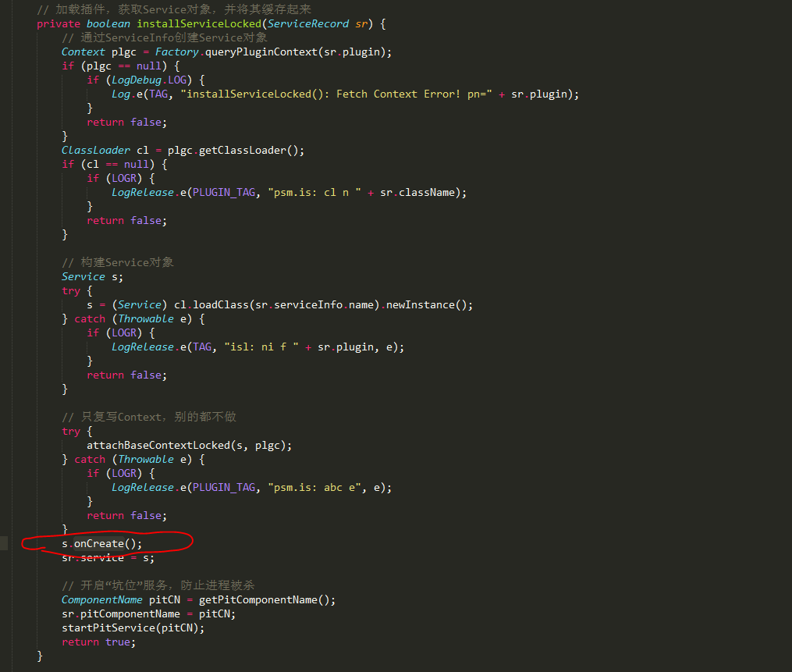Screen dimensions: 792x672
Task: Click the top comment about 加载插件
Action: 174,9
